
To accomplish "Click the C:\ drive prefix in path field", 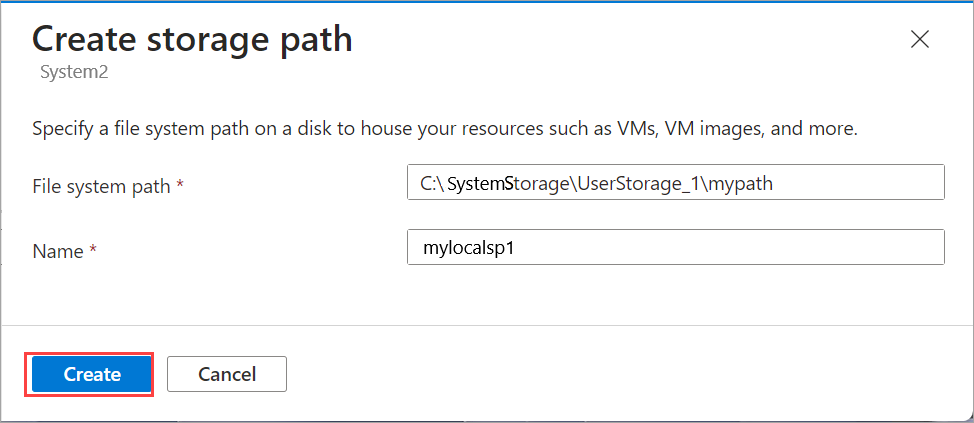I will pyautogui.click(x=430, y=184).
